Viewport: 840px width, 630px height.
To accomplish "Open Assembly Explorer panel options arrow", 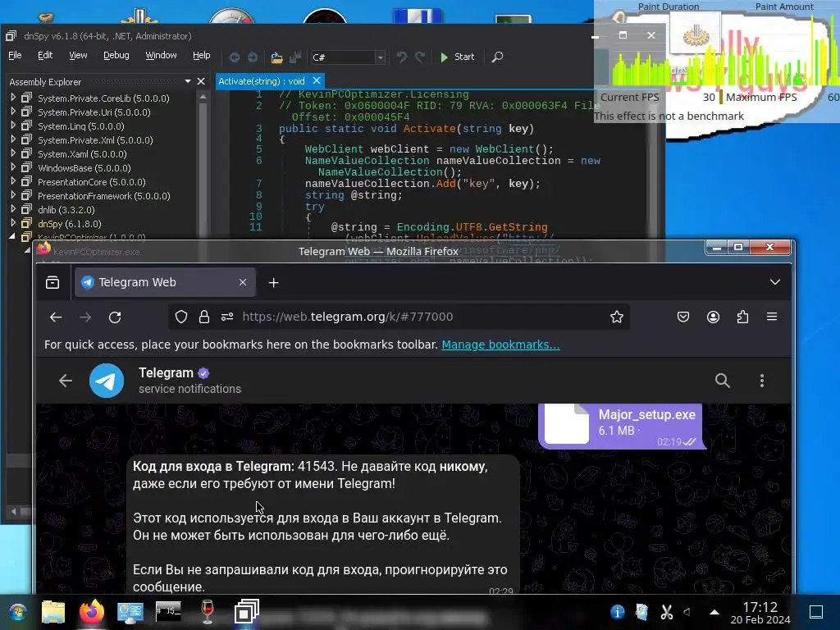I will 188,81.
